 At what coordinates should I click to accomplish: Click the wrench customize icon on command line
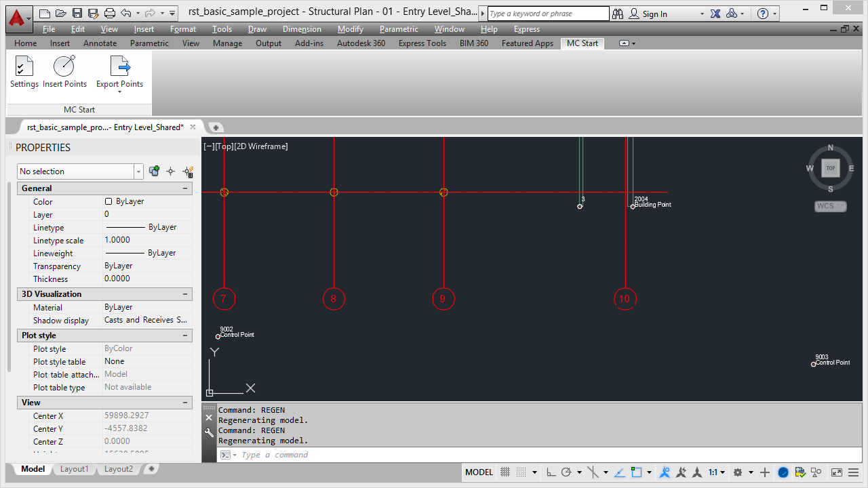coord(209,432)
